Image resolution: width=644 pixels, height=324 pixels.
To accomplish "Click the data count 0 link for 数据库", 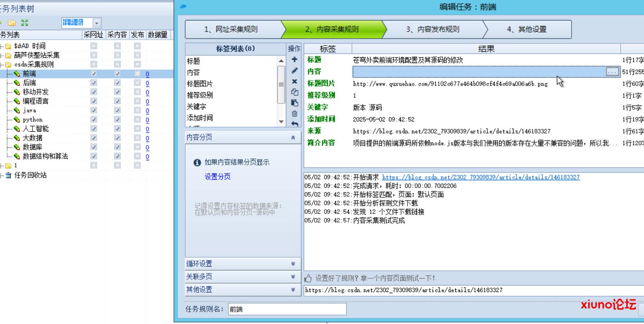I will [x=148, y=147].
